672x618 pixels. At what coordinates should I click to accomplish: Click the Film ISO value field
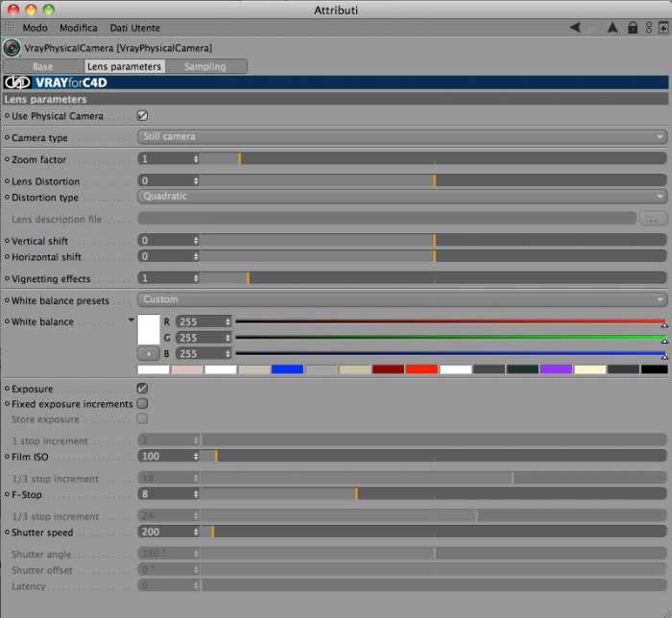(165, 456)
